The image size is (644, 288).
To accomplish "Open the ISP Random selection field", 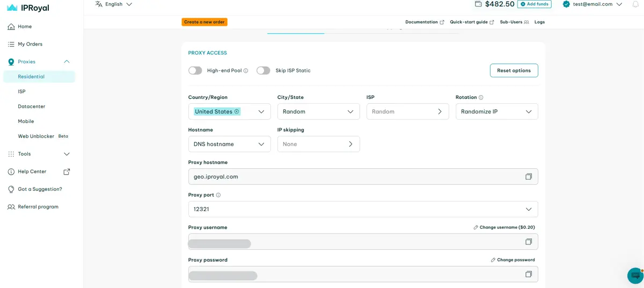I will [x=407, y=112].
